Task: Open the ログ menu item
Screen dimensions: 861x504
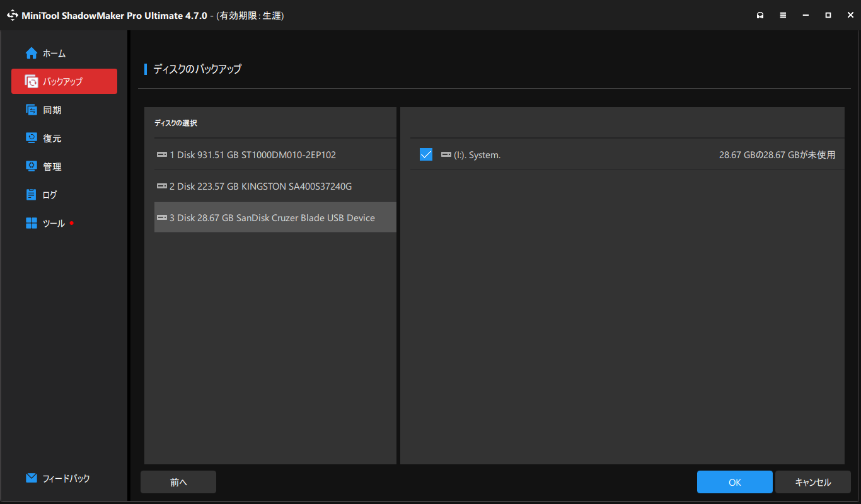Action: [x=64, y=195]
